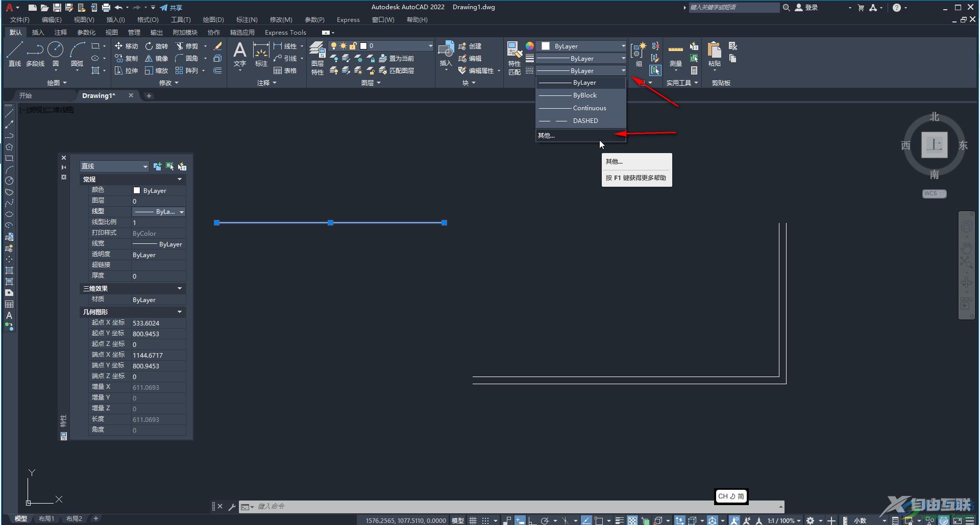
Task: Toggle transparency display in status bar
Action: (632, 520)
